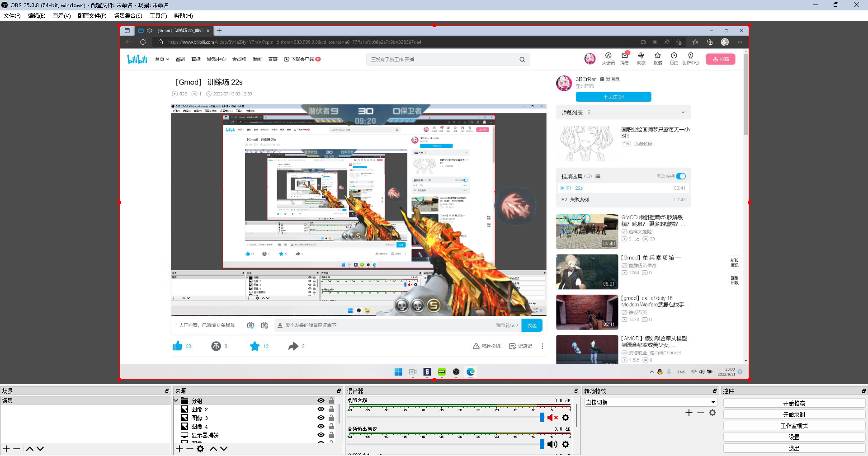Add a new scene with plus icon
This screenshot has width=868, height=456.
(6, 449)
